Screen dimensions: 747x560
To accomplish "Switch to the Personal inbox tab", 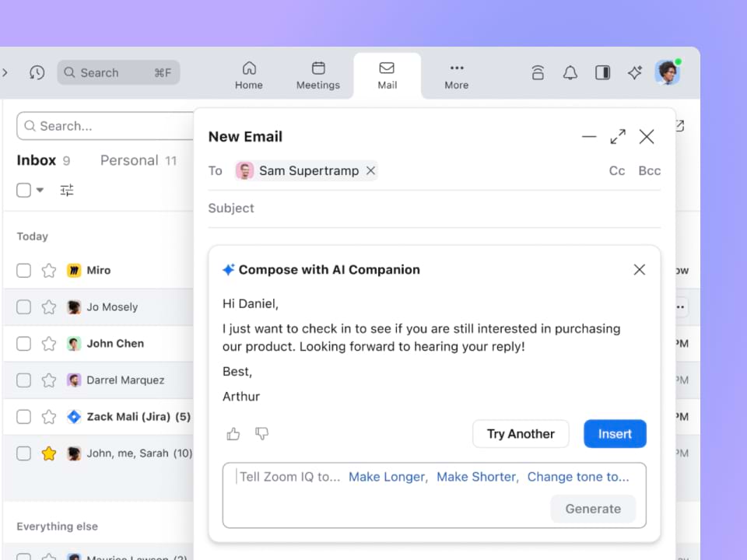I will point(129,160).
